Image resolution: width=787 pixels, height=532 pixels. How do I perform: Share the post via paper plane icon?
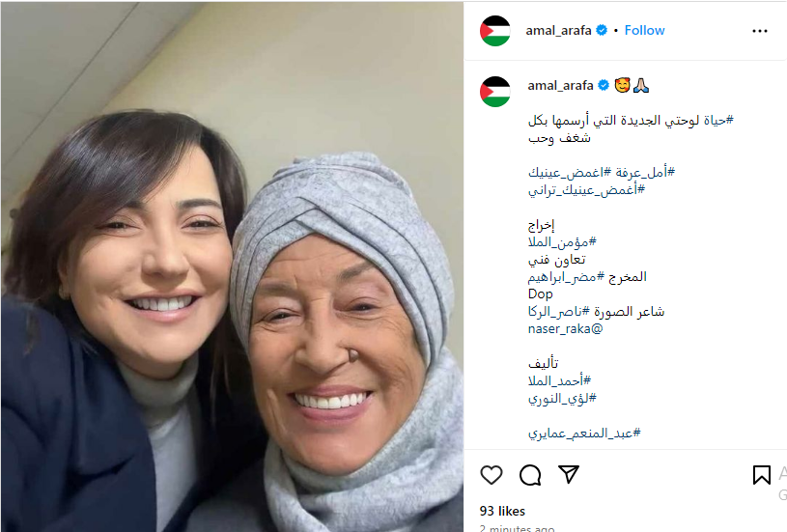point(569,474)
